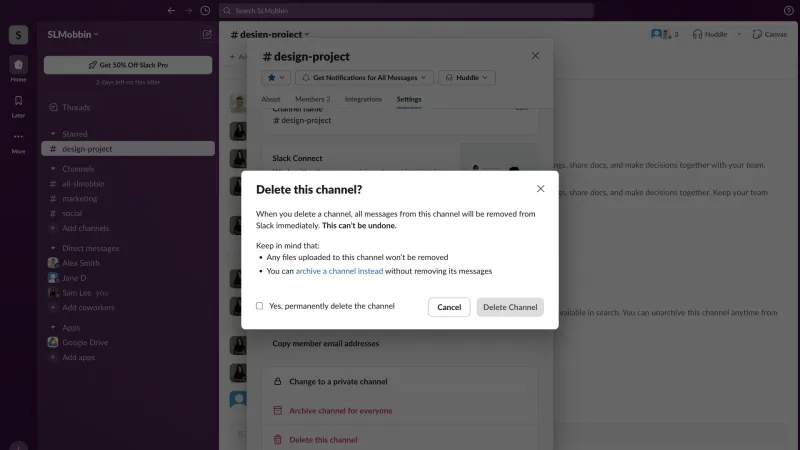Click the Threads icon in sidebar
This screenshot has height=450, width=800.
(x=53, y=107)
